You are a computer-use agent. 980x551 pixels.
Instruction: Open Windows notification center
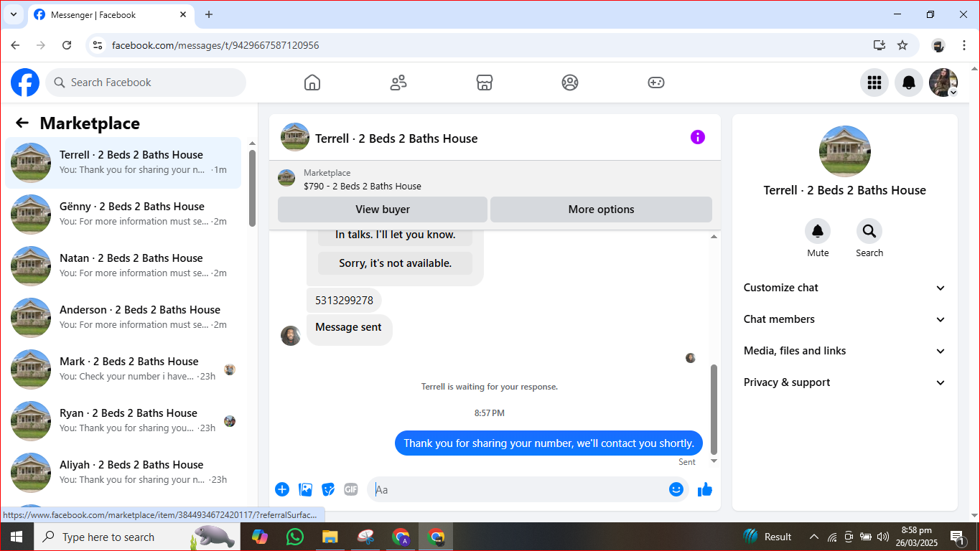(x=958, y=537)
